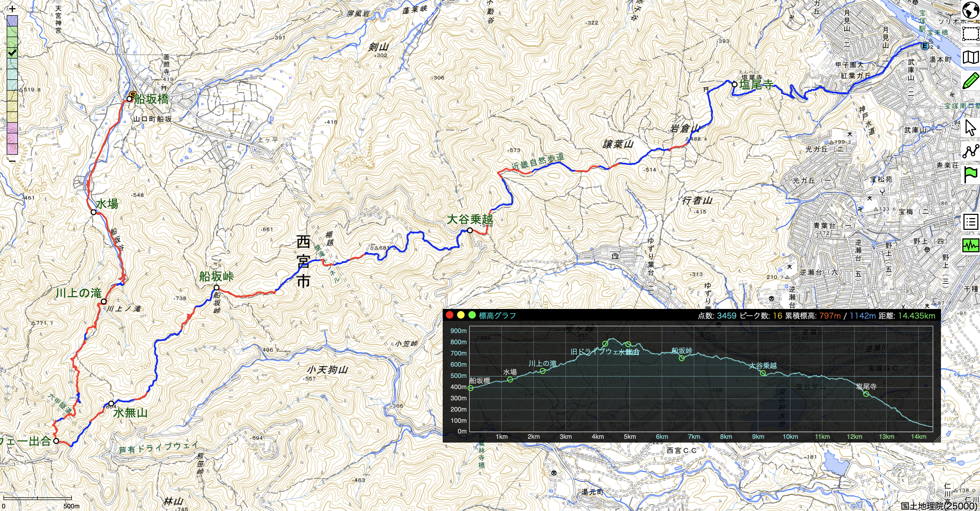Click the checked green zoom level cell

(x=12, y=53)
